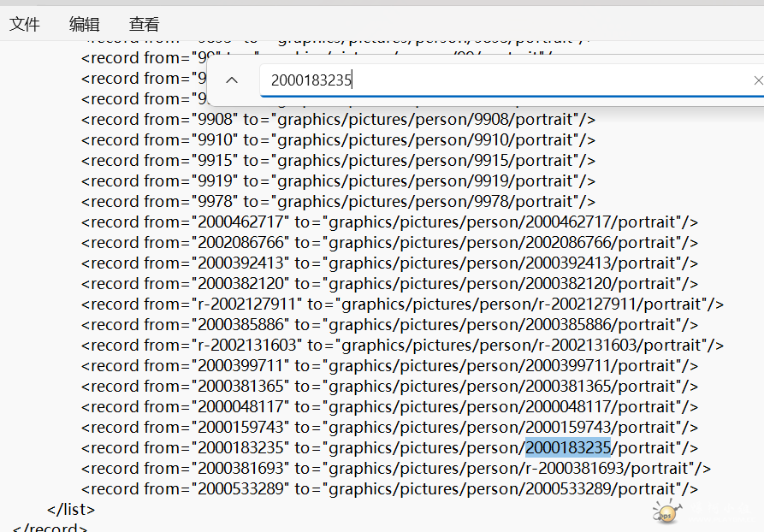This screenshot has width=764, height=532.
Task: Click the record line from="2000533289"
Action: pyautogui.click(x=390, y=489)
